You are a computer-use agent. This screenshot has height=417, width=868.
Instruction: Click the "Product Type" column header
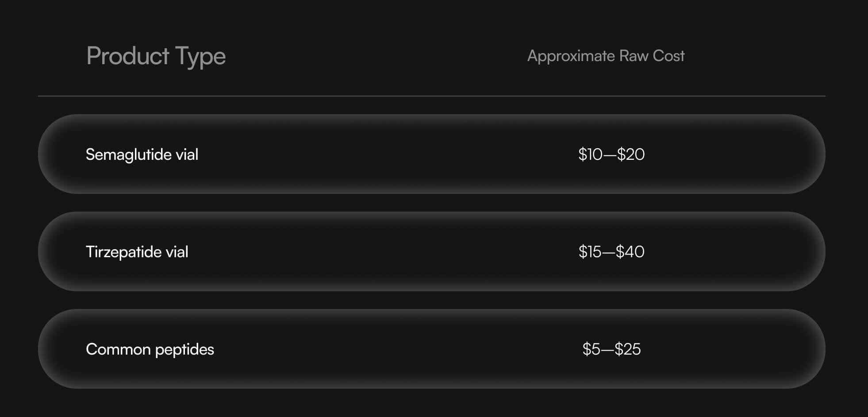156,57
